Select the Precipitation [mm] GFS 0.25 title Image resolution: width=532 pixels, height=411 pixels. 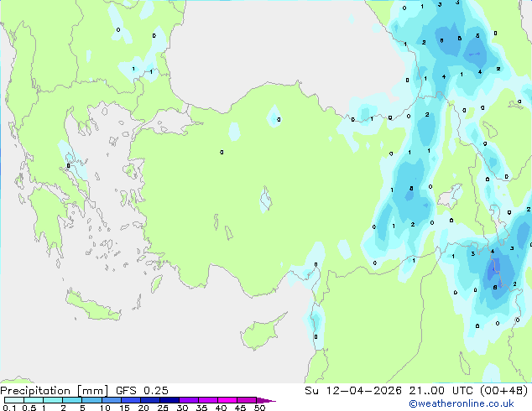tap(84, 391)
